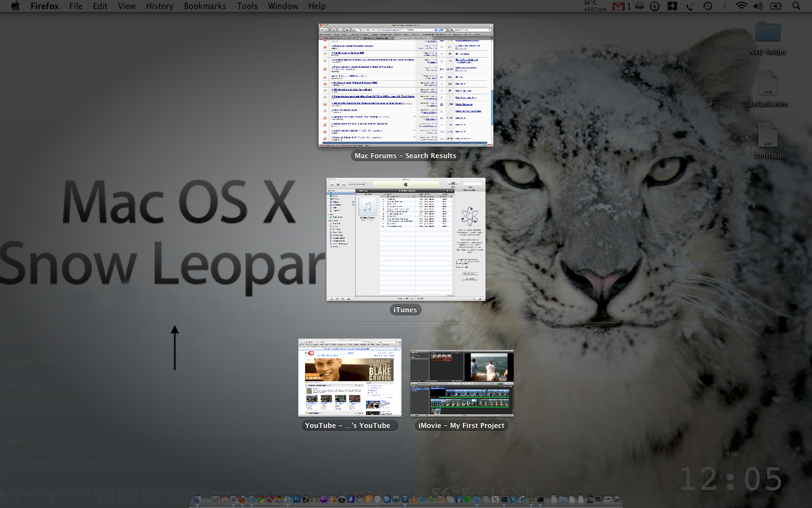This screenshot has height=508, width=812.
Task: Click the Photoshop icon in the Dock
Action: tap(297, 499)
